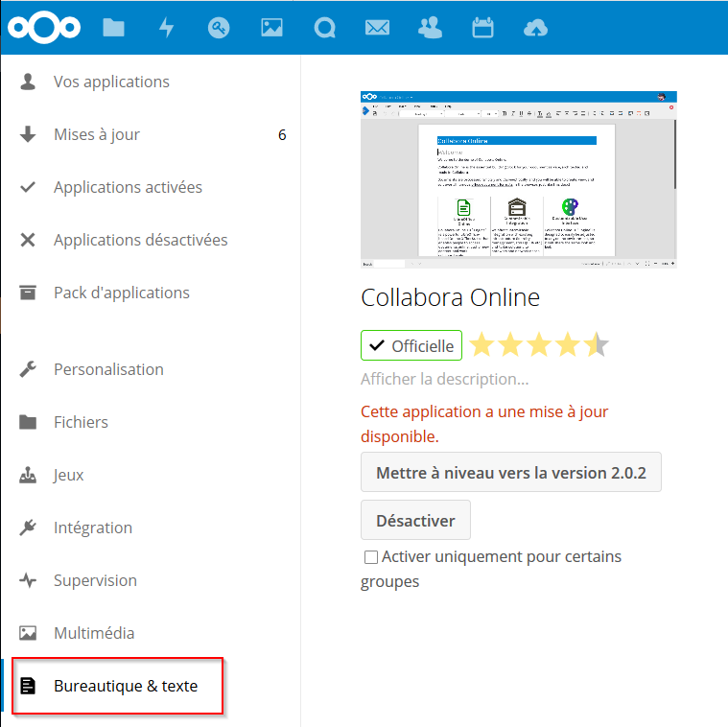This screenshot has height=727, width=728.
Task: Expand Afficher la description link
Action: pos(445,379)
